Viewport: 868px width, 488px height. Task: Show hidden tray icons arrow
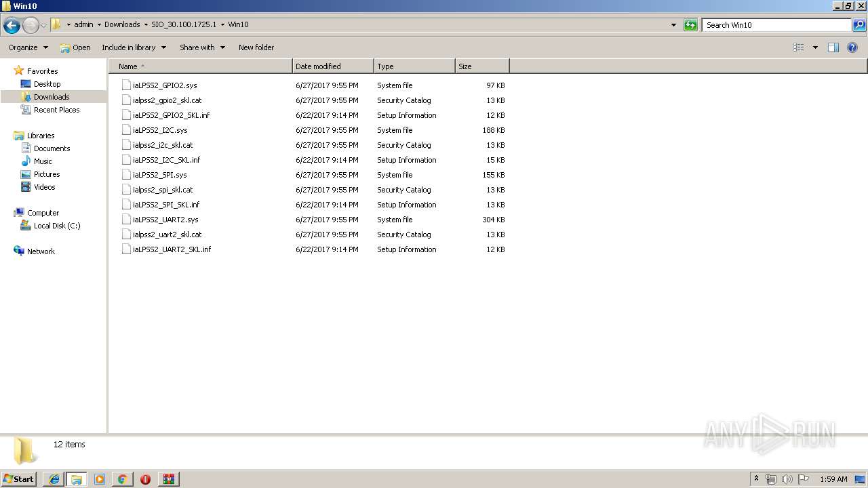tap(756, 479)
